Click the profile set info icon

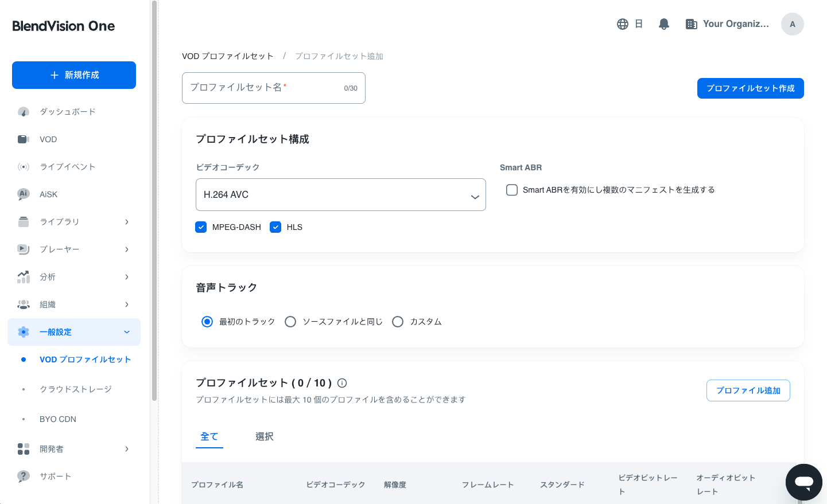point(342,383)
